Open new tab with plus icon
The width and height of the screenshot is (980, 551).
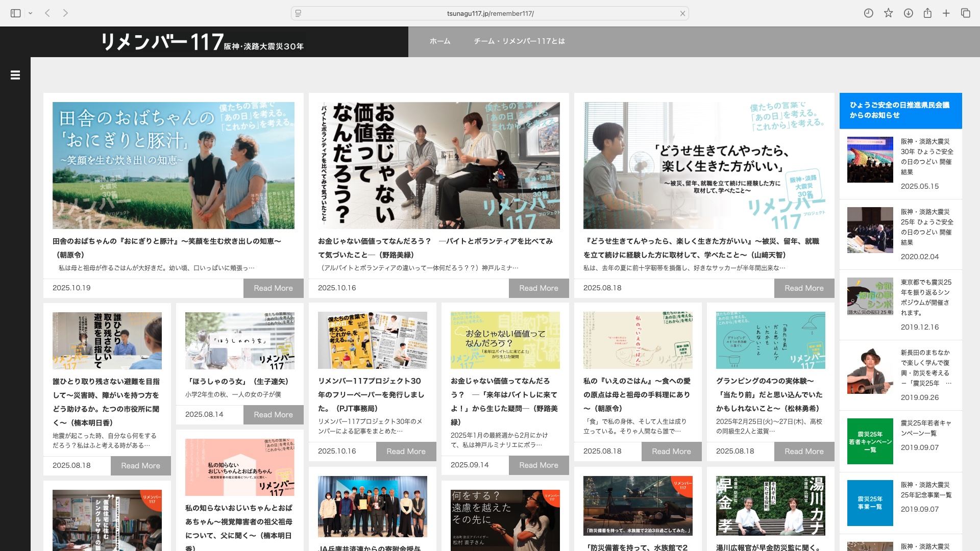(x=946, y=13)
